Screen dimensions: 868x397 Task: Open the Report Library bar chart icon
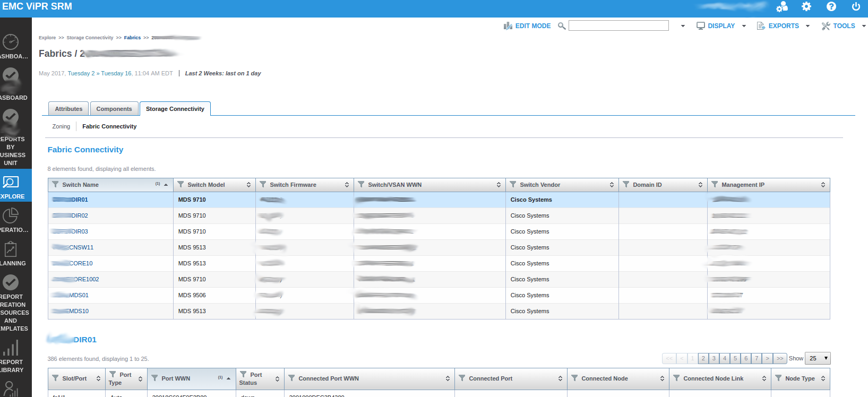click(11, 348)
